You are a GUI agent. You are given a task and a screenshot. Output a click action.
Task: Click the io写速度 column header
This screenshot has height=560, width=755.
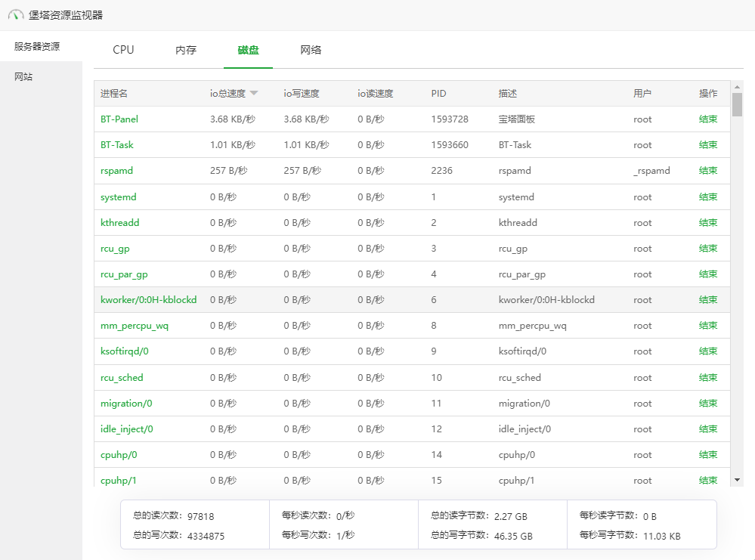(x=302, y=94)
